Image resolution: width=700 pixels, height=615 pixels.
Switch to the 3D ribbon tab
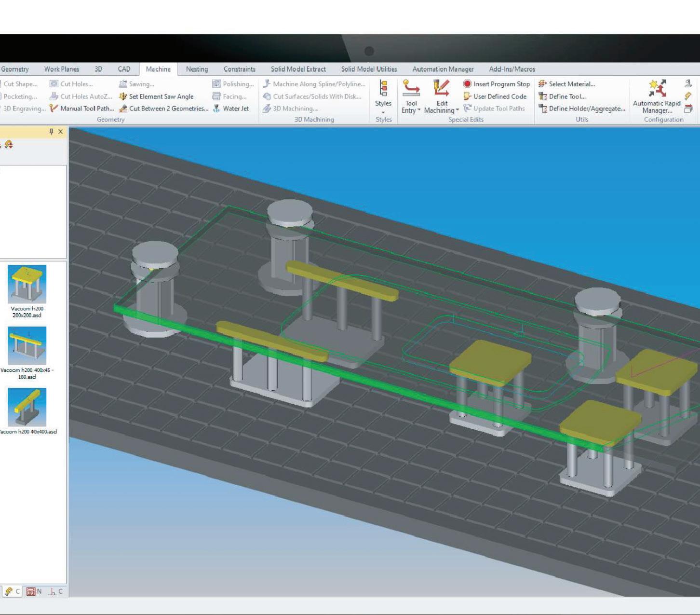(98, 69)
